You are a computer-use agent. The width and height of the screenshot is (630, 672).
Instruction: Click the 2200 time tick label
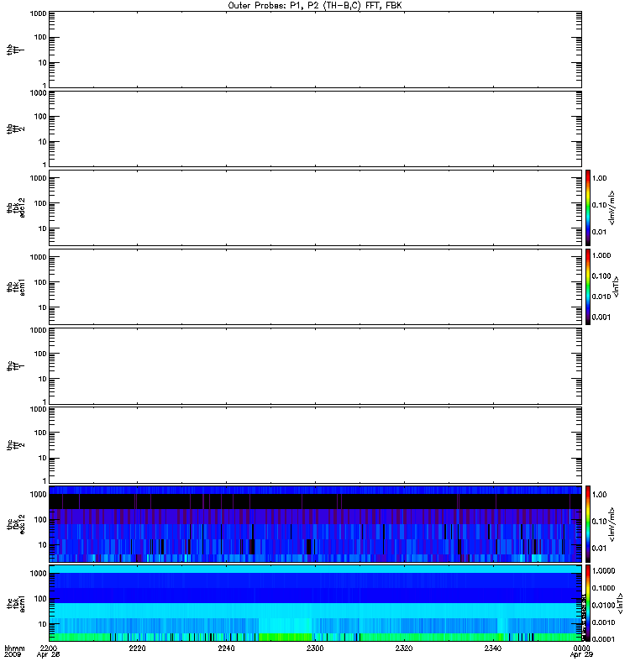click(49, 648)
